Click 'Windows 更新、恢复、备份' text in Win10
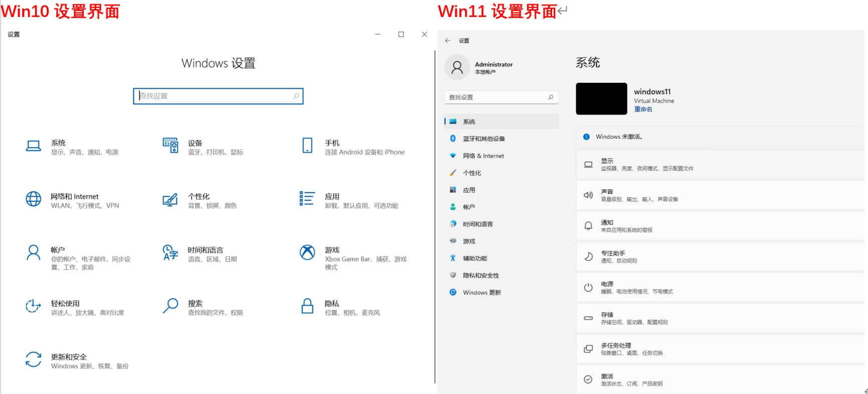Viewport: 868px width, 394px height. point(90,366)
